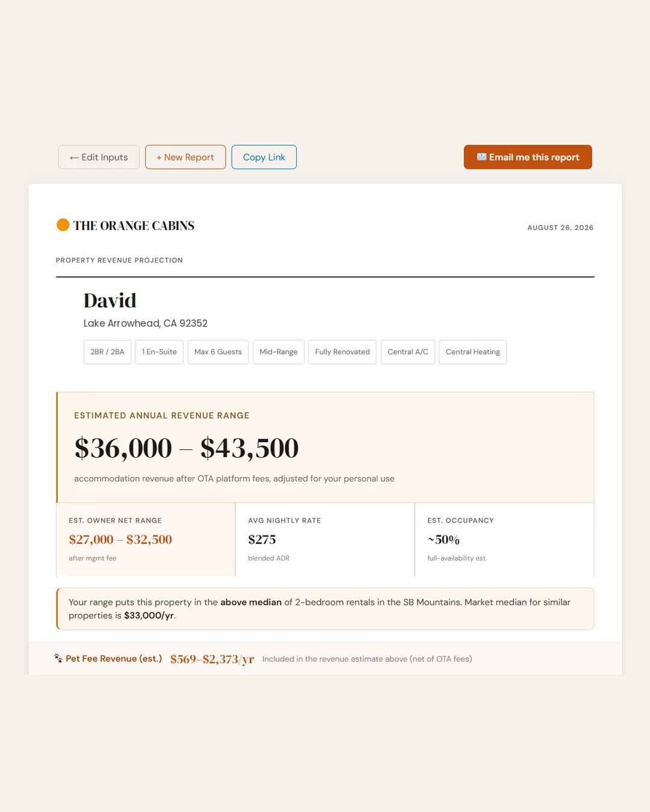Click the paw print pet fee icon
This screenshot has height=812, width=650.
click(58, 659)
